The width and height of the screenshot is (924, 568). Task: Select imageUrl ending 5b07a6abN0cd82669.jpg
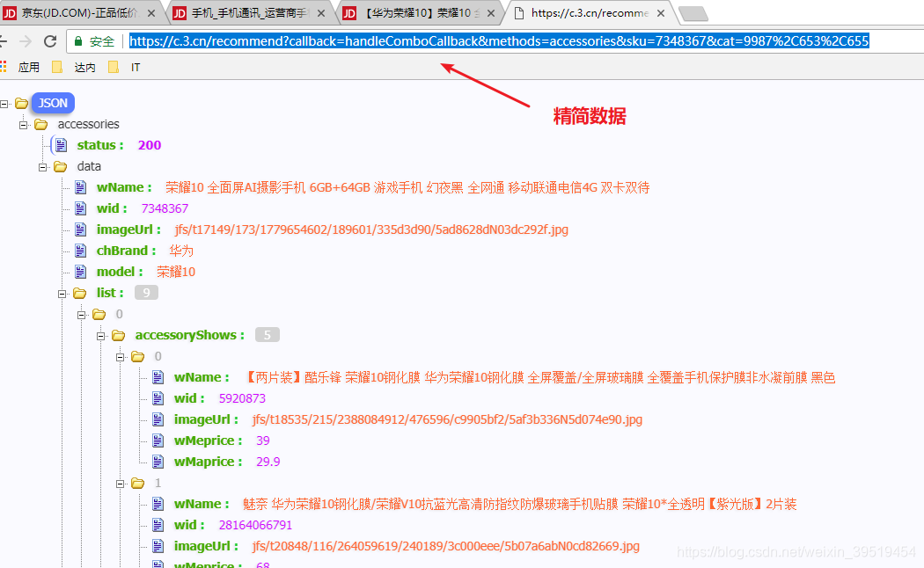point(446,546)
